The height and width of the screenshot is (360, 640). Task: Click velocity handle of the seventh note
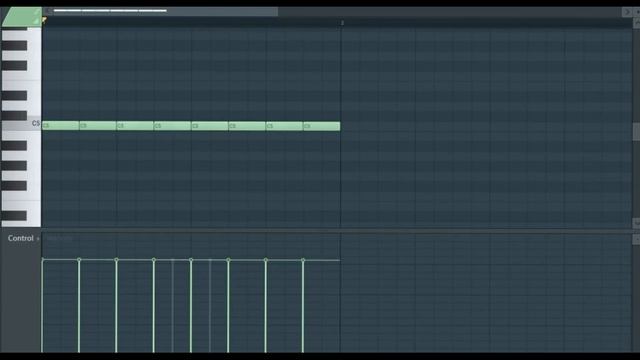(266, 260)
